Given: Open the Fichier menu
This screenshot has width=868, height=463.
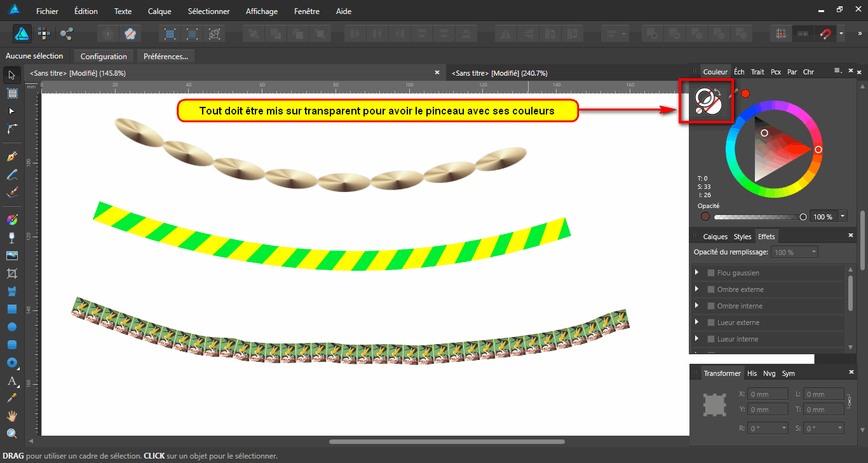Looking at the screenshot, I should click(x=48, y=11).
